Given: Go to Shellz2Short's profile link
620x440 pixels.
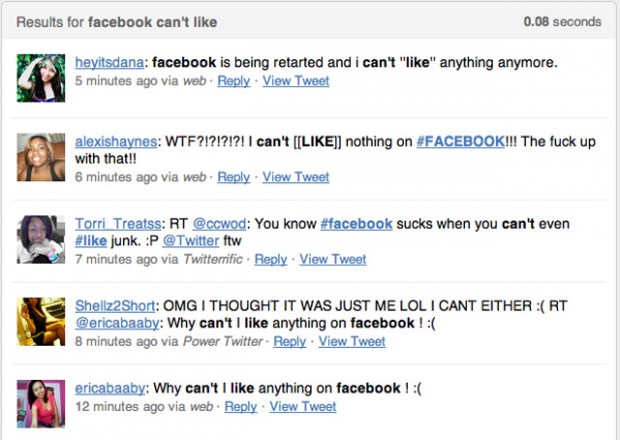Looking at the screenshot, I should click(115, 306).
